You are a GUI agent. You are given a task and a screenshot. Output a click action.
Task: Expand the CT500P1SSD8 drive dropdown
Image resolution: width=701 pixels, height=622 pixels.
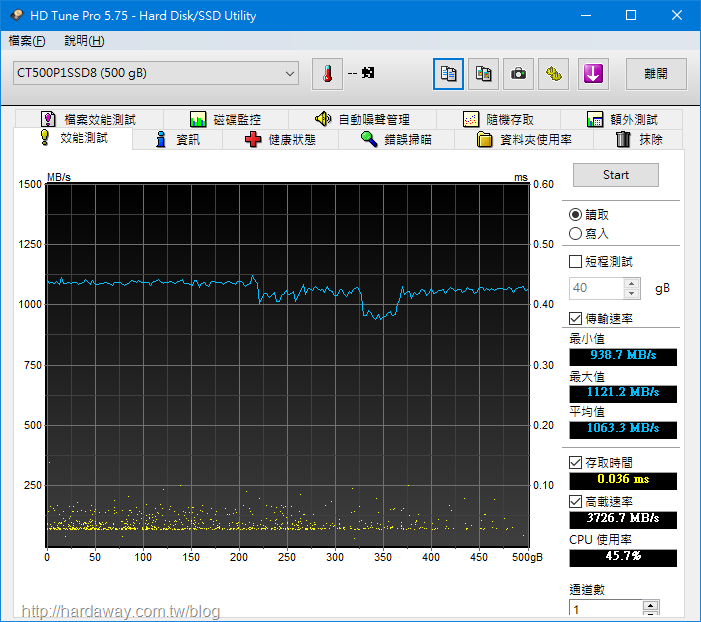(156, 73)
